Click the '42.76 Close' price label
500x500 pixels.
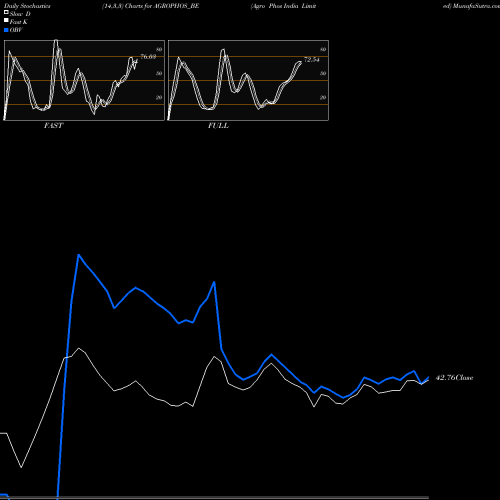coord(454,378)
